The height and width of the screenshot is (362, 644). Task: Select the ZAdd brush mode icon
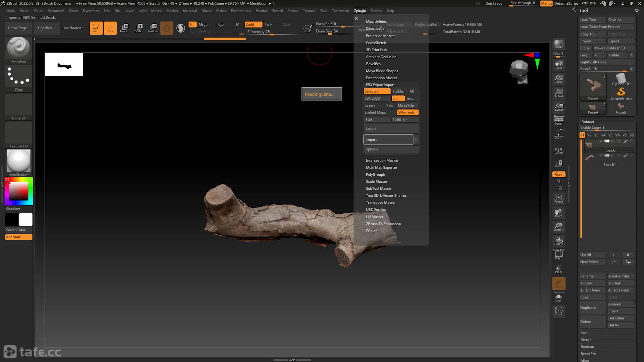click(x=250, y=24)
